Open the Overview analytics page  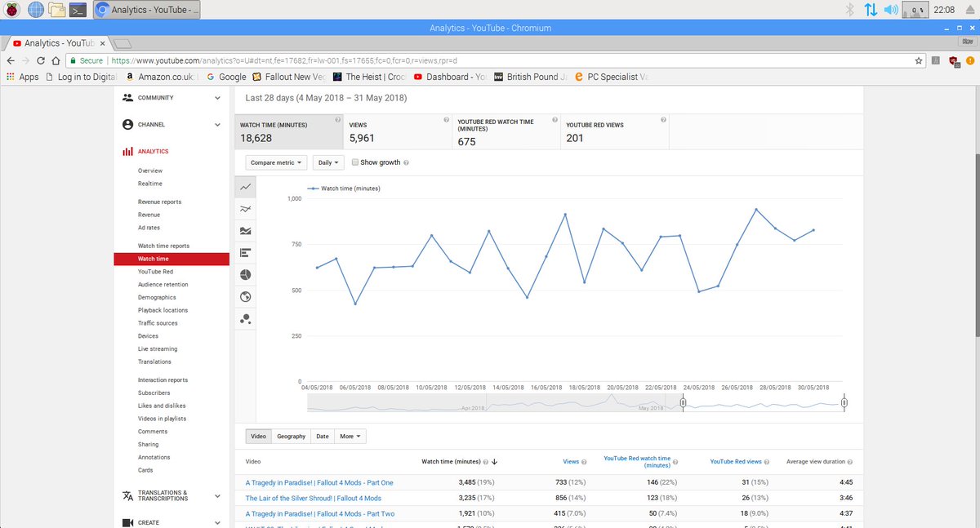pyautogui.click(x=150, y=171)
